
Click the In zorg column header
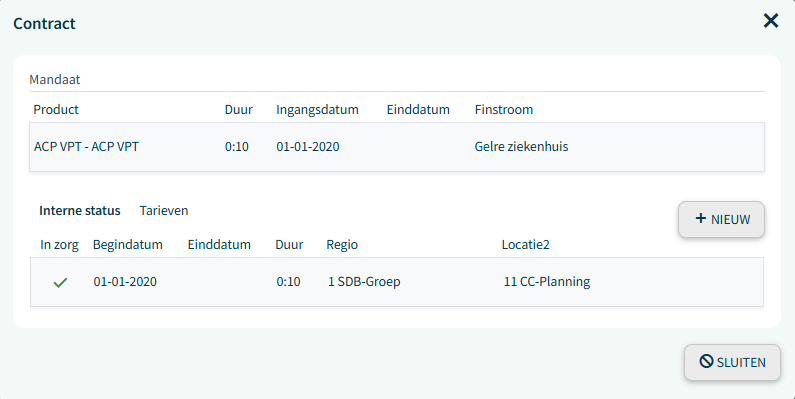59,244
